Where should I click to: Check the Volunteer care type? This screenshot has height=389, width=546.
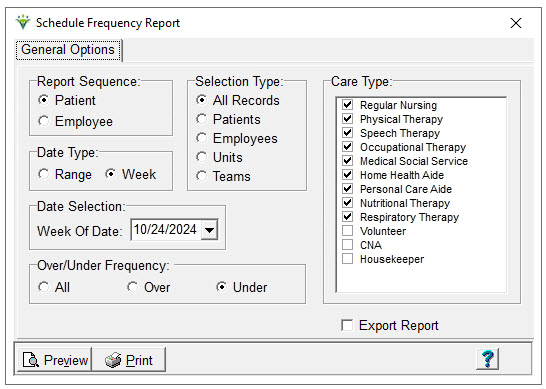[x=347, y=231]
